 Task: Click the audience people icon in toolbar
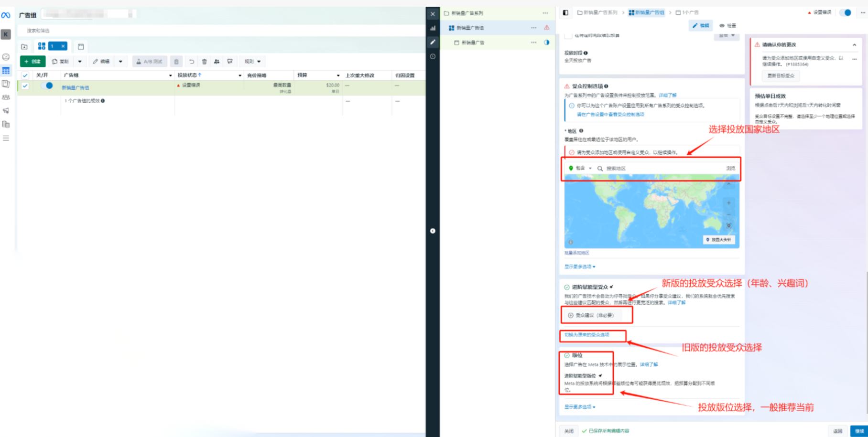(x=217, y=61)
